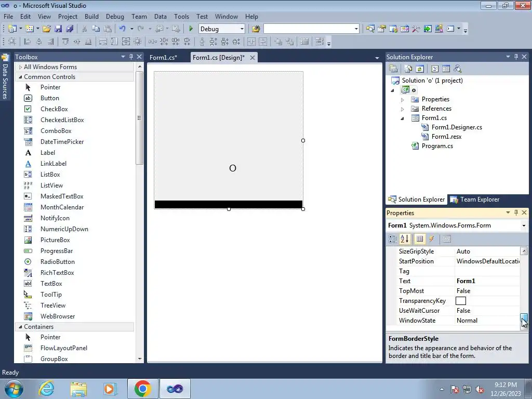Click the TransparencyKey color swatch
Viewport: 532px width, 399px height.
pyautogui.click(x=461, y=301)
